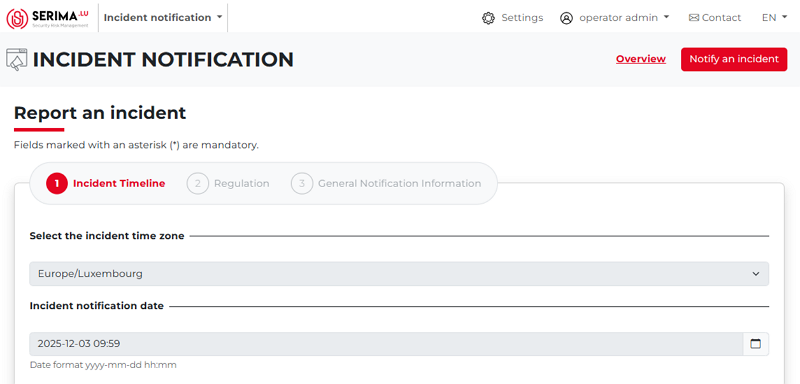Click step number 2 circle
The image size is (800, 384).
tap(197, 184)
